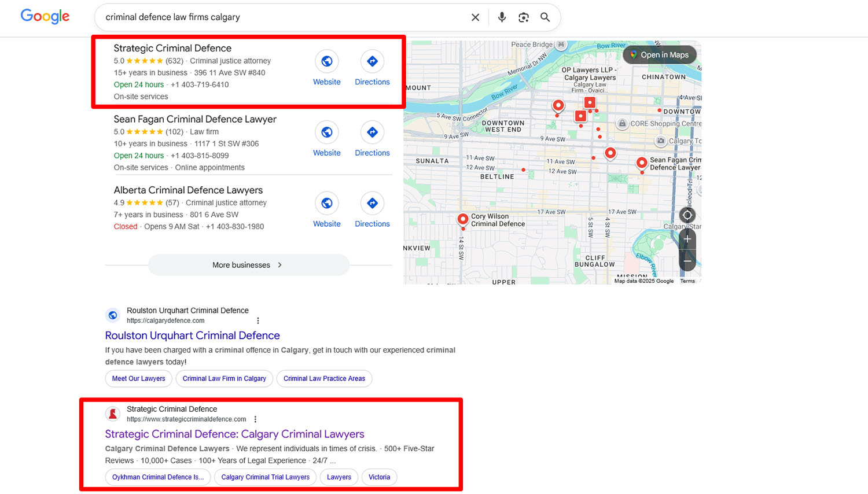Open the Roulston Urquhart result options menu

pos(258,320)
